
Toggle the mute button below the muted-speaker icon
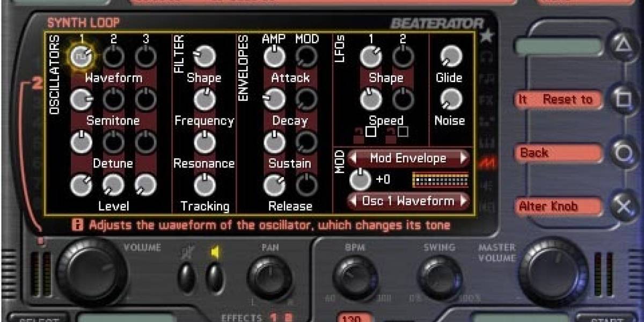point(187,278)
